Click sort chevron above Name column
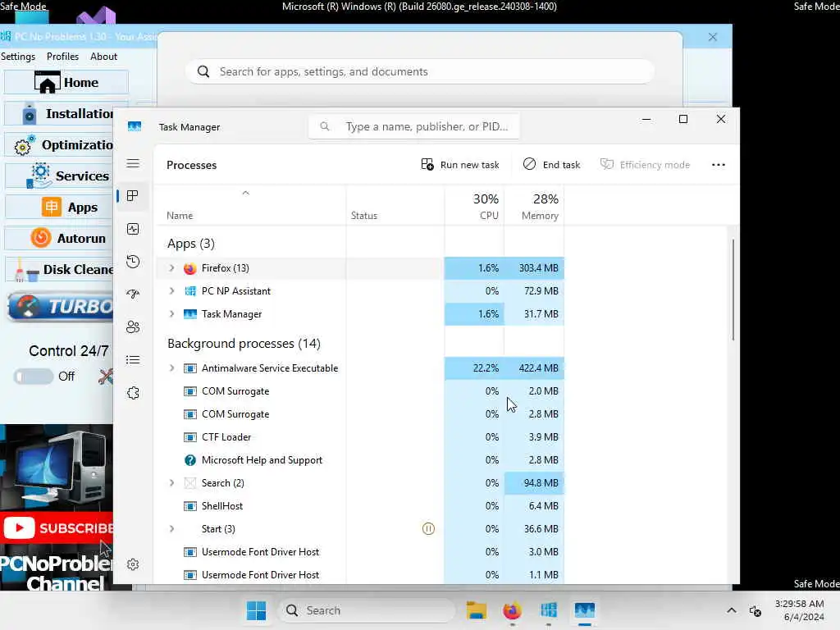The width and height of the screenshot is (840, 630). click(x=246, y=193)
